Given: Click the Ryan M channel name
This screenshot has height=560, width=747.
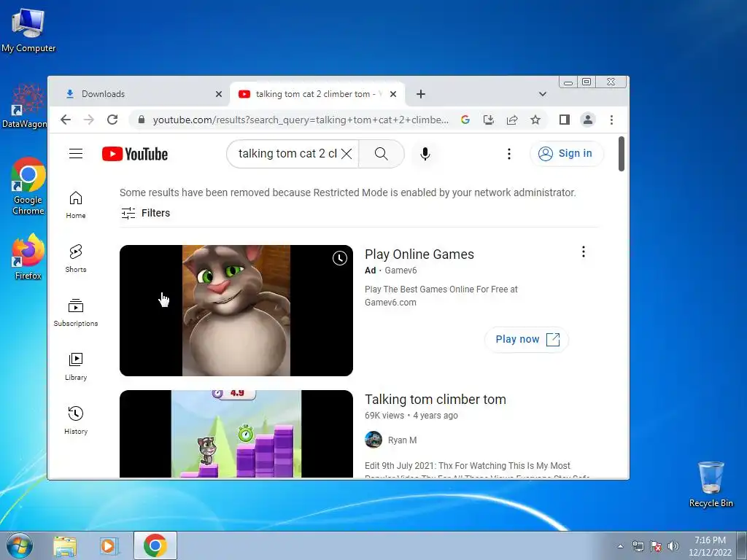Looking at the screenshot, I should 402,440.
